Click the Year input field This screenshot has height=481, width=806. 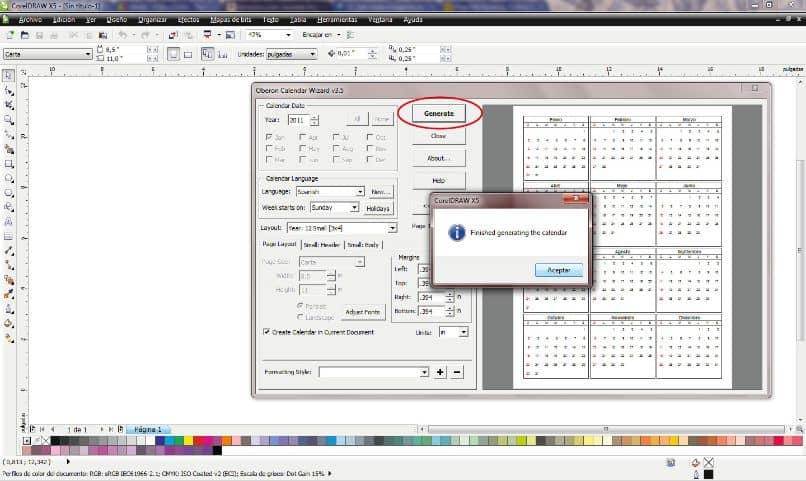299,120
